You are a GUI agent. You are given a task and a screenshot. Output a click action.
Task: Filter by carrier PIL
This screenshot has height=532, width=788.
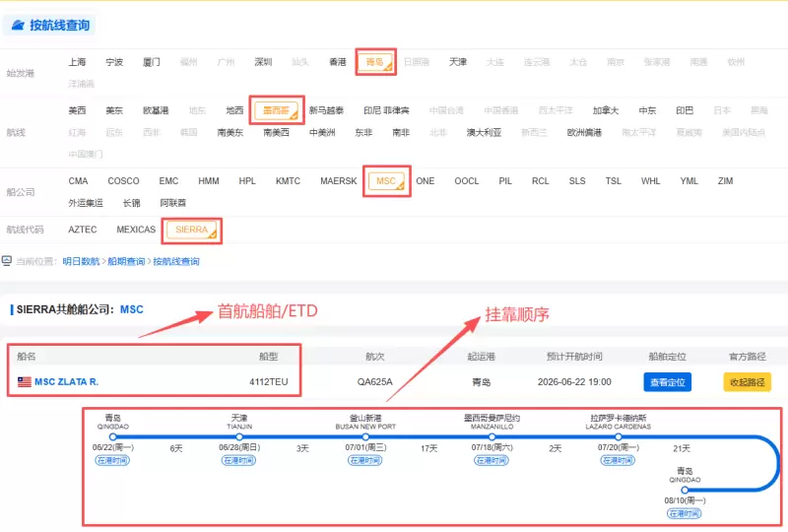(505, 181)
